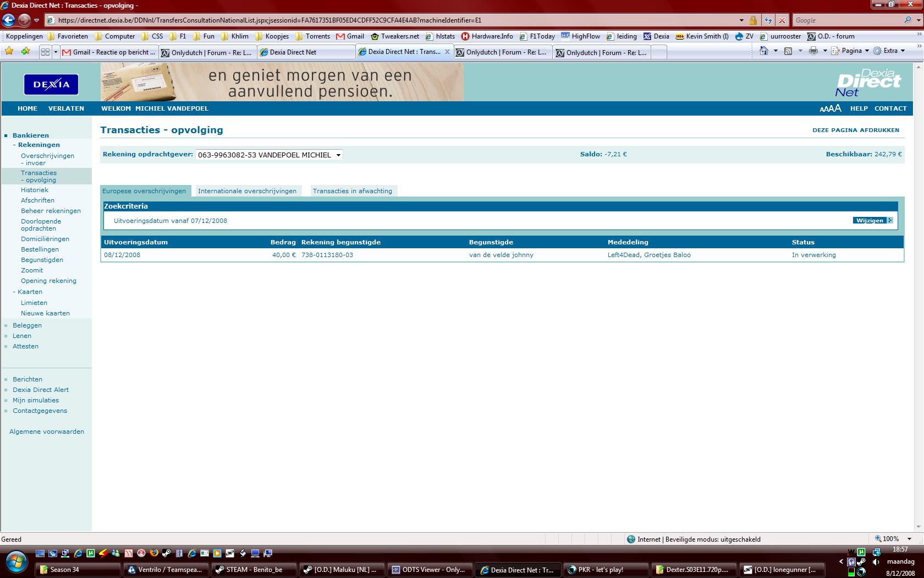Click into the Google search box

click(x=847, y=20)
